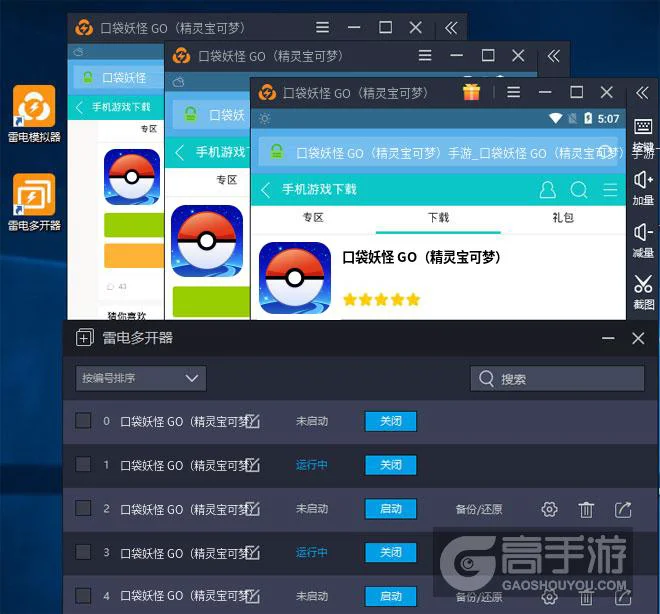The height and width of the screenshot is (614, 660).
Task: Open hamburger menu in the back emulator window
Action: [322, 28]
